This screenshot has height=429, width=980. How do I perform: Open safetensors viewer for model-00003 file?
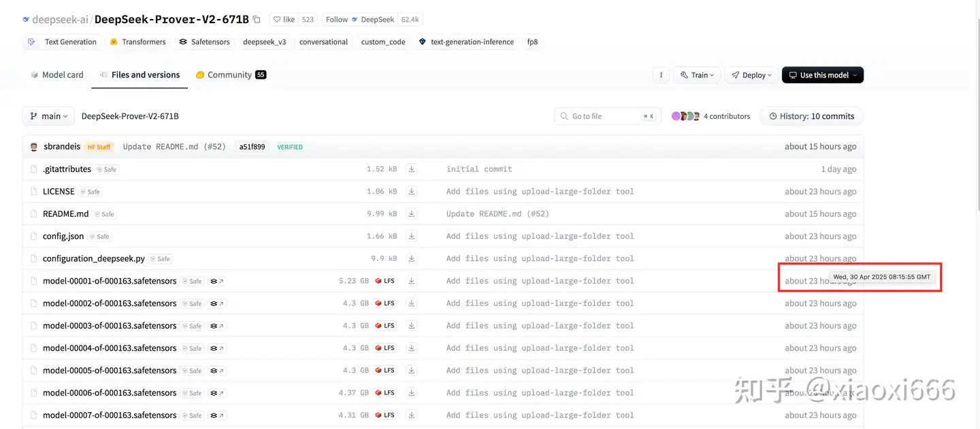click(216, 326)
